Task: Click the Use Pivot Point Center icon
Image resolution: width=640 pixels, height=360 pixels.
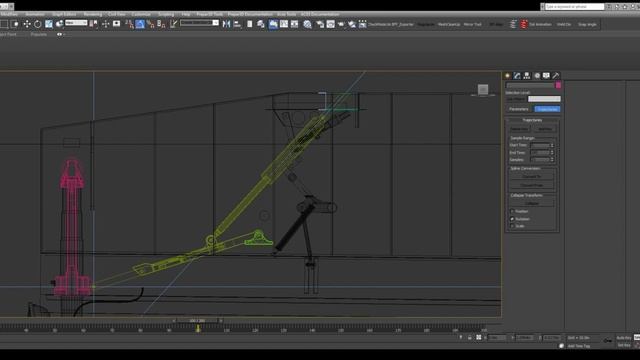Action: 93,24
